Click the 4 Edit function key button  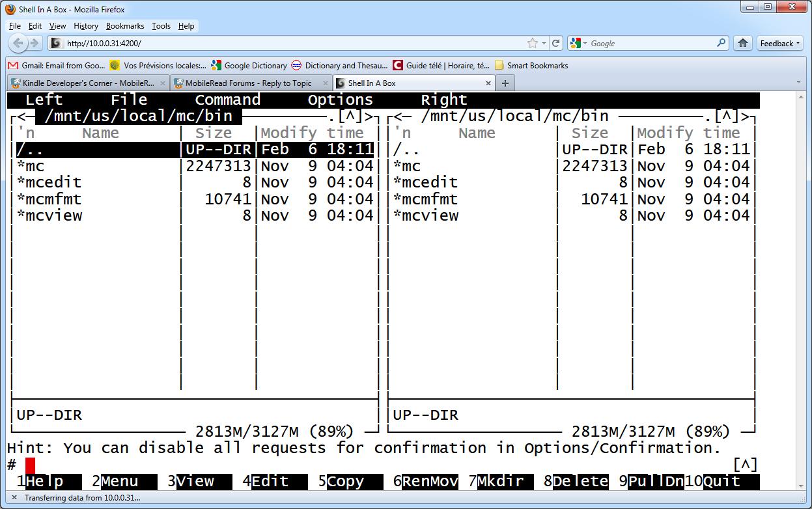[x=275, y=482]
